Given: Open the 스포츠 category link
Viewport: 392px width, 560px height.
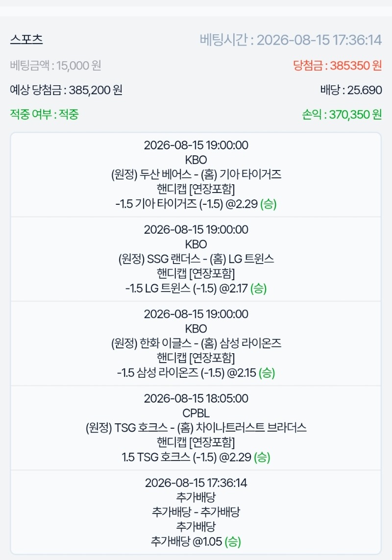Looking at the screenshot, I should tap(26, 39).
